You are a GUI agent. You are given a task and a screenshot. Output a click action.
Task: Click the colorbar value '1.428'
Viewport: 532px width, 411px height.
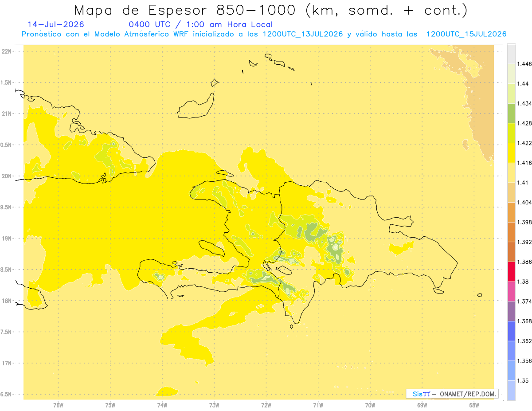[x=524, y=123]
